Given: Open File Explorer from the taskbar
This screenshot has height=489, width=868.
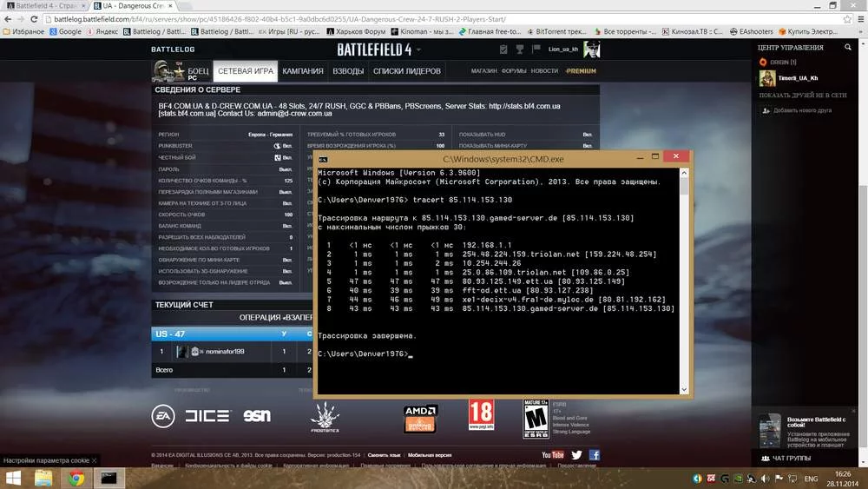Looking at the screenshot, I should tap(43, 478).
